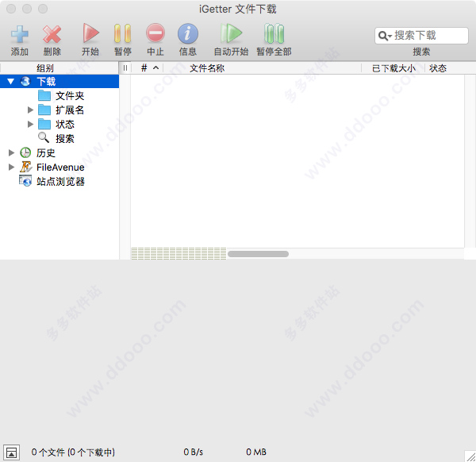Screen dimensions: 476x462
Task: Click Pause All (暂停全部) icon
Action: point(274,33)
